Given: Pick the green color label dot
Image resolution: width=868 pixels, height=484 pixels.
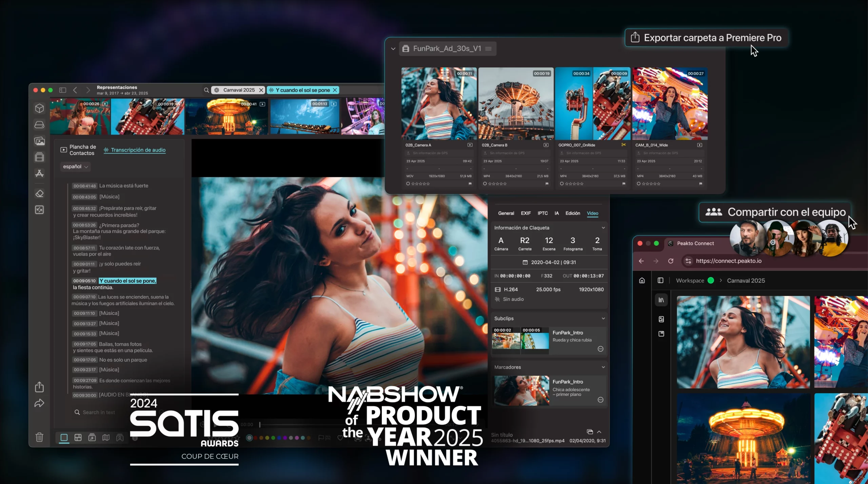Looking at the screenshot, I should [273, 438].
